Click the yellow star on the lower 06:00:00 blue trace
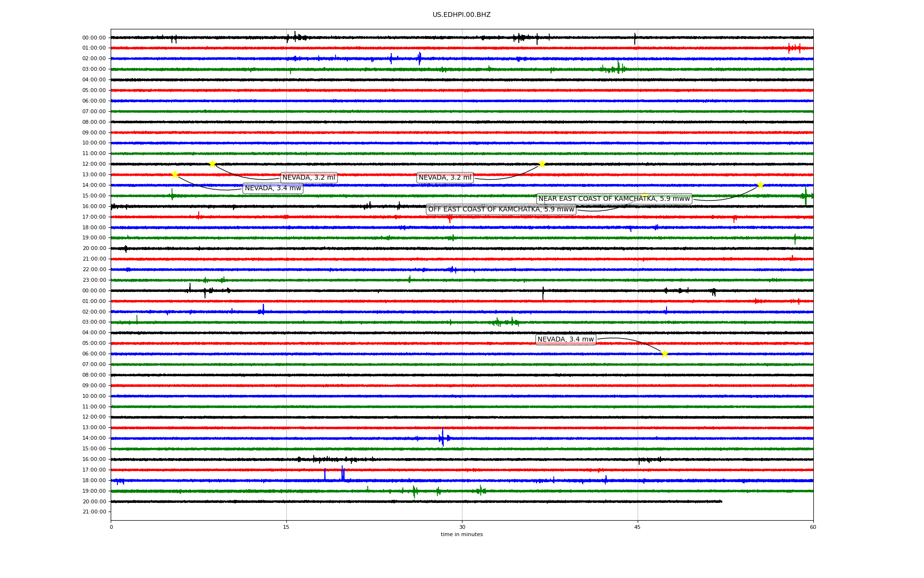Viewport: 924px width, 578px height. [665, 354]
